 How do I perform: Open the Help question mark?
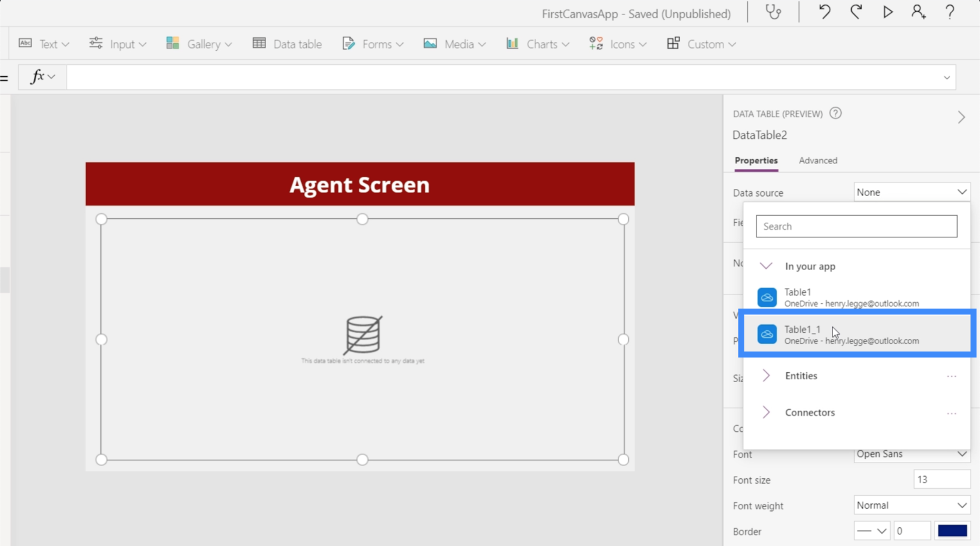(x=950, y=12)
